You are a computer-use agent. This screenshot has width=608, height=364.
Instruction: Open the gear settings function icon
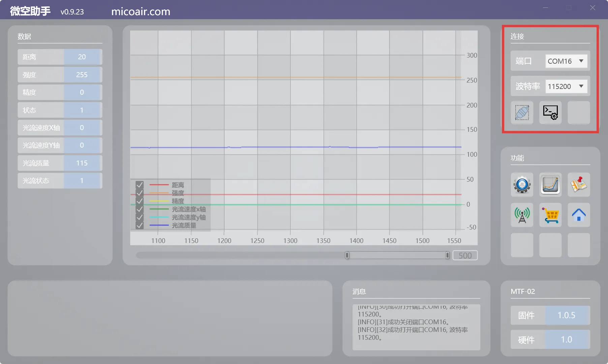(x=522, y=185)
